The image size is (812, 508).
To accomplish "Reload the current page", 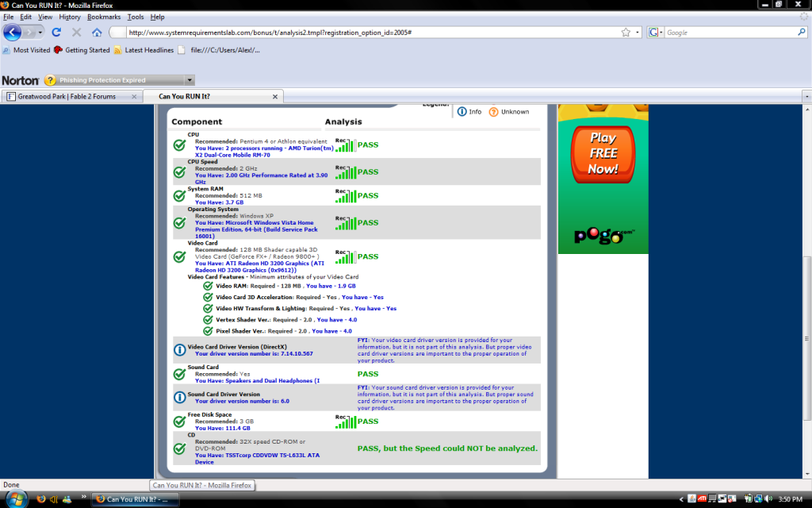I will tap(56, 32).
